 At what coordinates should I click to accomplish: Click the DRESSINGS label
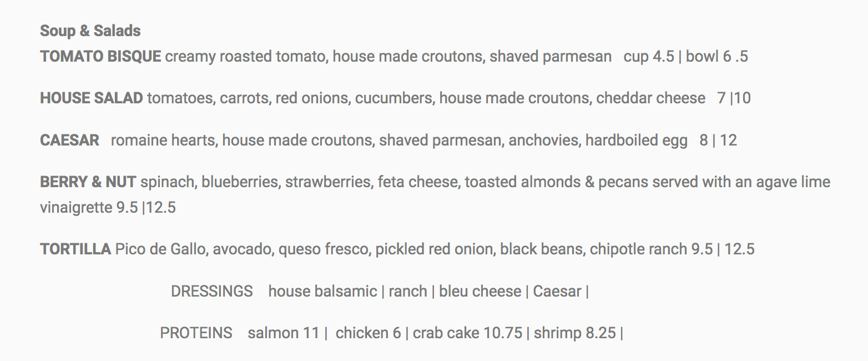coord(211,291)
